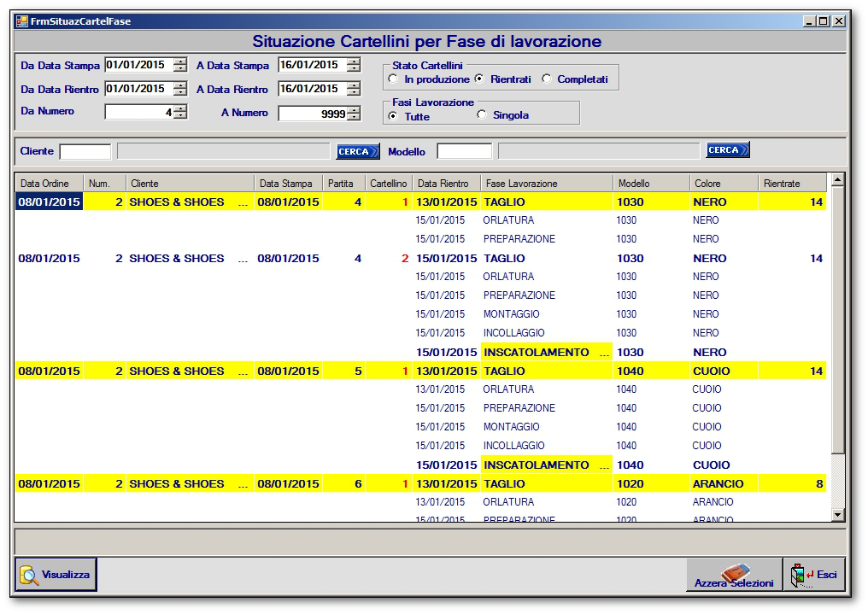Maximize the FrmSituazCartelFase window

[x=824, y=21]
